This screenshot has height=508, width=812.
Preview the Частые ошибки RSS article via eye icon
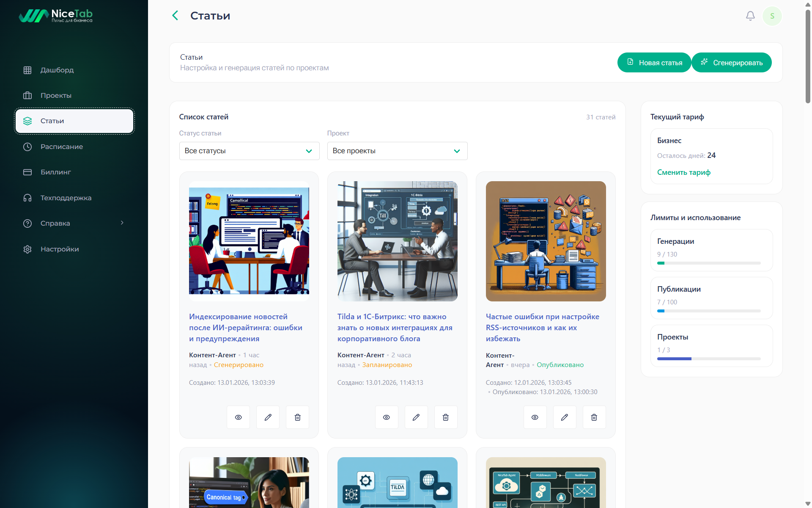pyautogui.click(x=535, y=417)
